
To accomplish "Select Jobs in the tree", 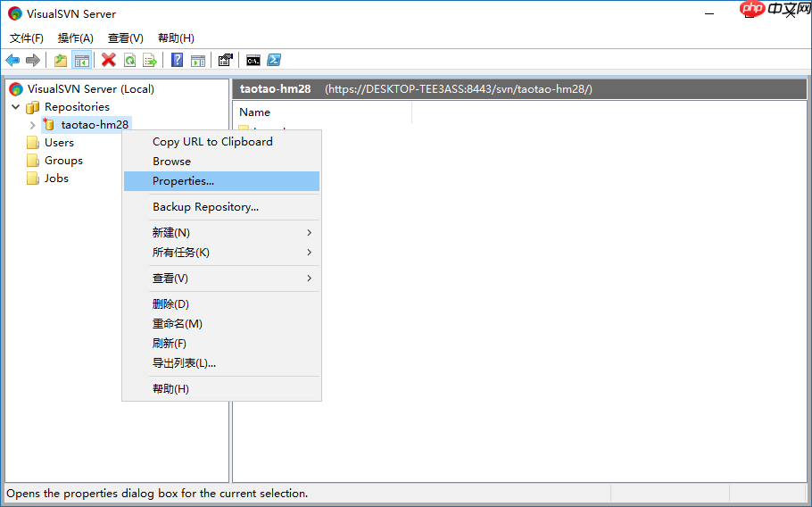I will click(x=56, y=179).
